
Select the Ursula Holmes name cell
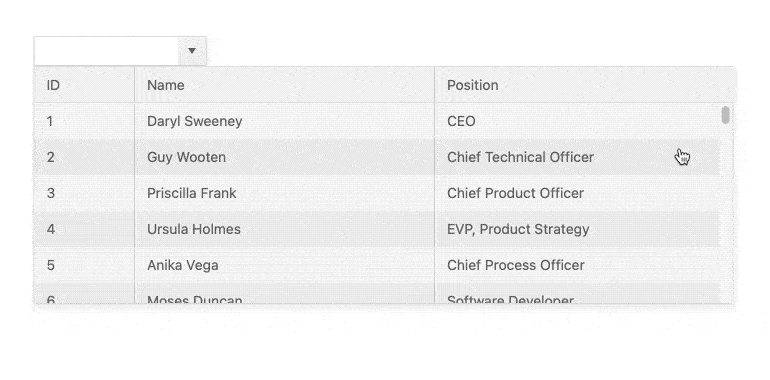[x=284, y=229]
